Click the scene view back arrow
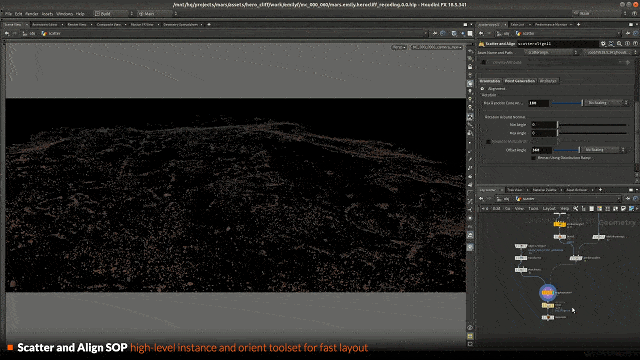 tap(7, 33)
